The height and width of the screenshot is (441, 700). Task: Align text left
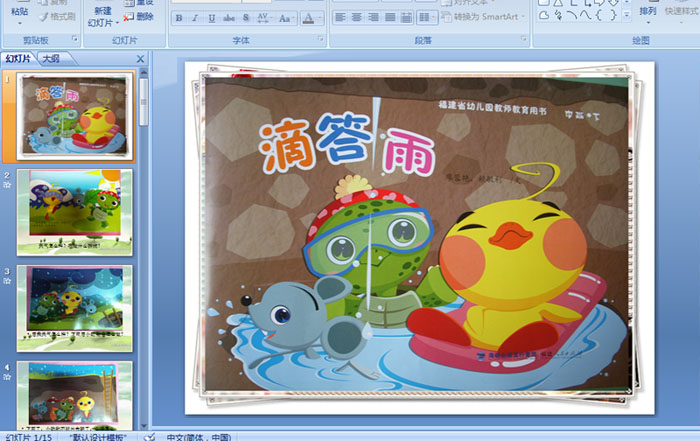pos(340,17)
